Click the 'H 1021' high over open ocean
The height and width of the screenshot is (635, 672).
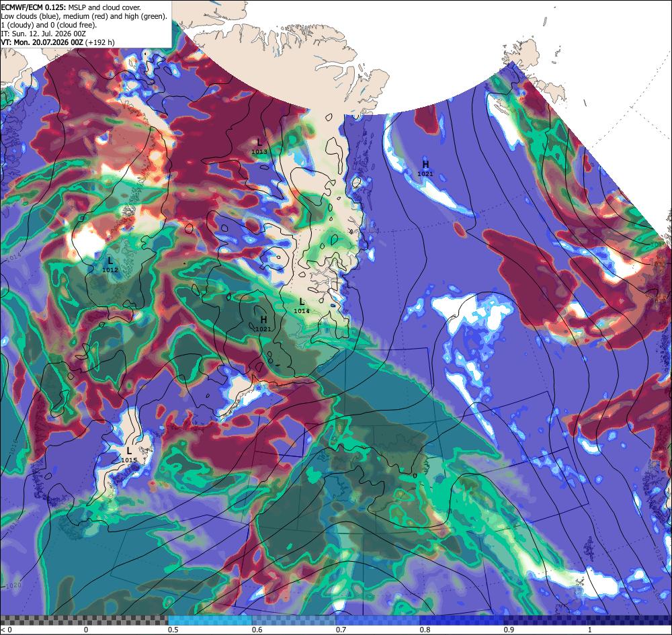tap(425, 168)
